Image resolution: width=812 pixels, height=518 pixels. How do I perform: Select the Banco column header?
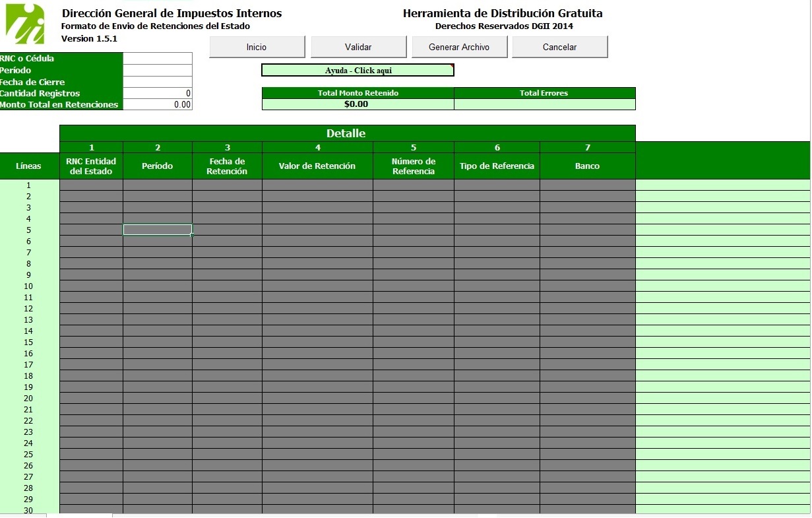(x=587, y=166)
